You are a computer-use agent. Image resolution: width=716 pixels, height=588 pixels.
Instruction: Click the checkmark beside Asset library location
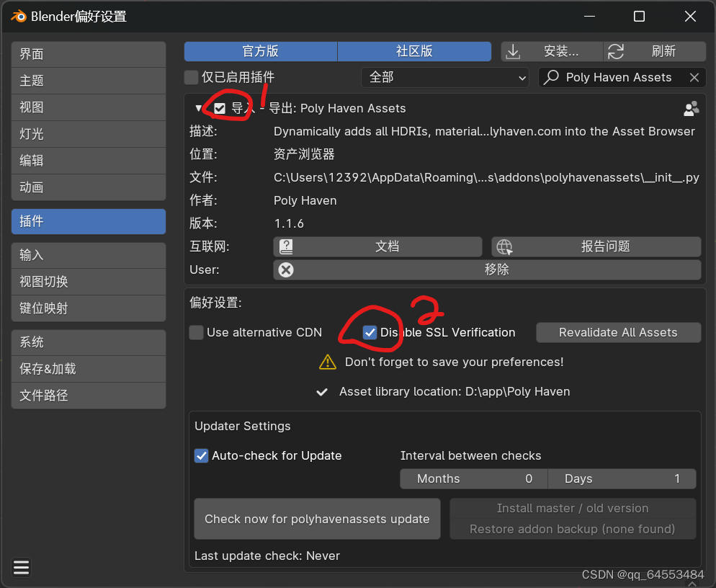[x=322, y=391]
